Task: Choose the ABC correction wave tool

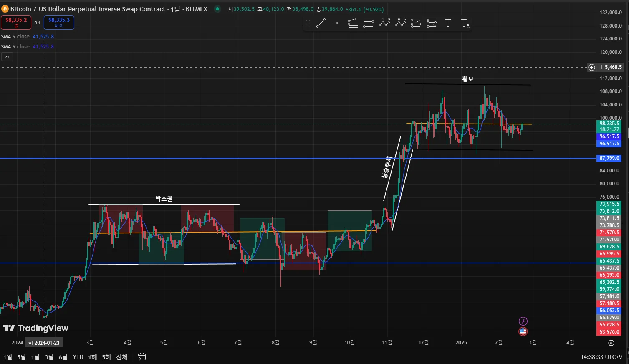Action: [400, 23]
